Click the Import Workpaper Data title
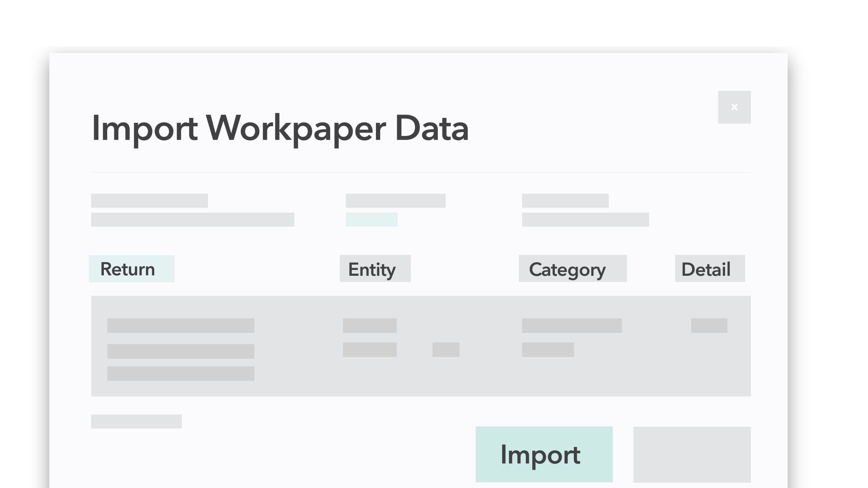 point(280,129)
